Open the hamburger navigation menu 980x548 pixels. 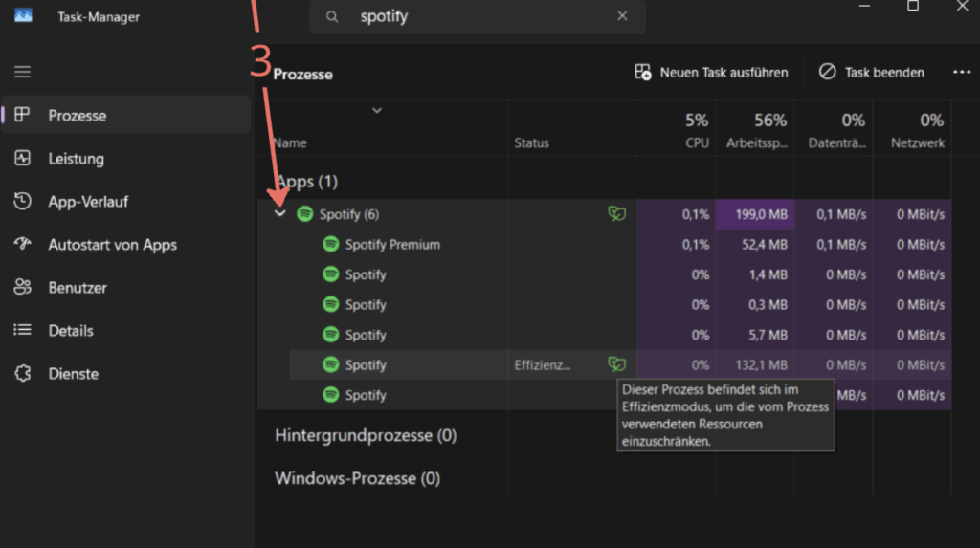(23, 72)
